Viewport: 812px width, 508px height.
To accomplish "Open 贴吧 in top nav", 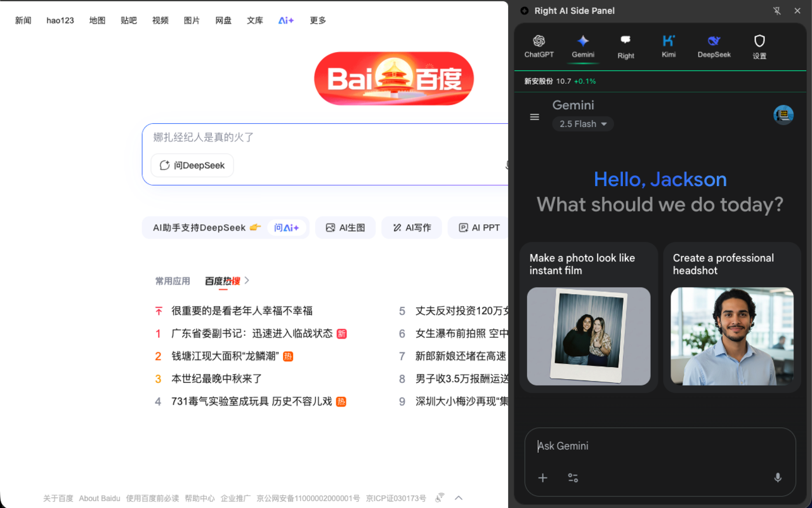I will (129, 20).
